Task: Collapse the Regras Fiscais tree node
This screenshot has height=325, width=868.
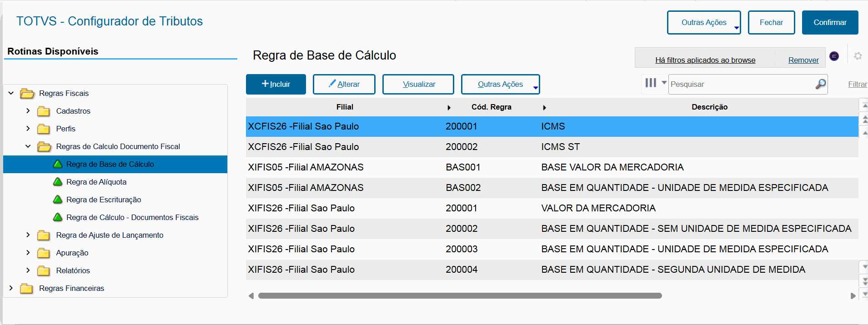Action: pyautogui.click(x=11, y=93)
